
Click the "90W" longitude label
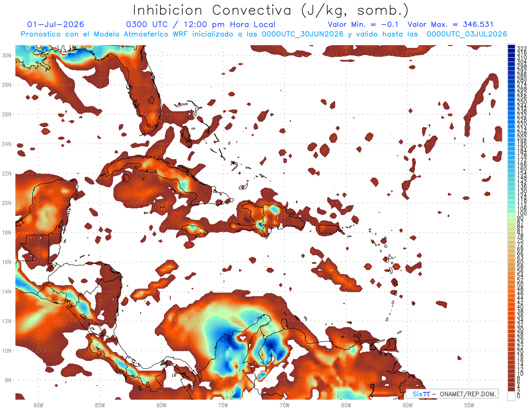38,405
